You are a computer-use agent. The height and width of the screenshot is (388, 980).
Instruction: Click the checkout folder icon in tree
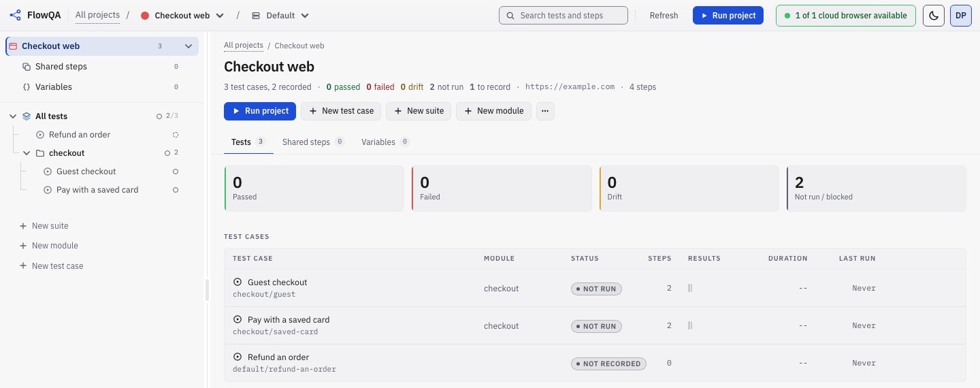click(x=40, y=153)
